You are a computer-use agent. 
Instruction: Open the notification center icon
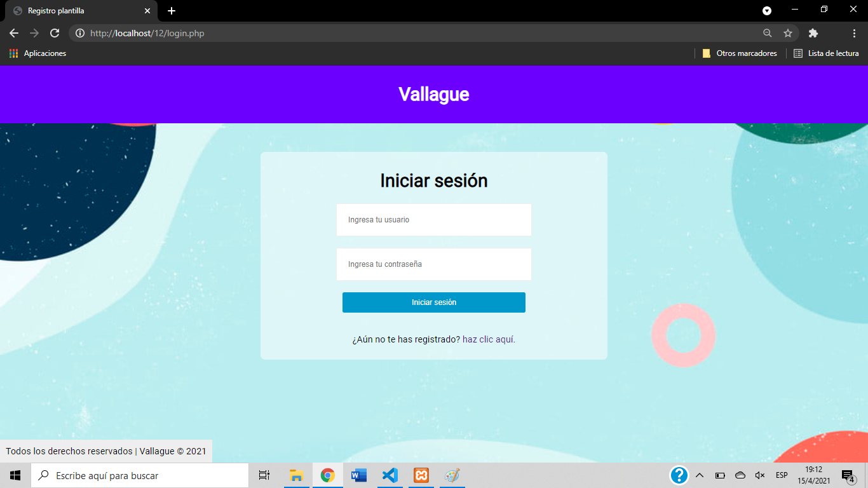click(848, 475)
